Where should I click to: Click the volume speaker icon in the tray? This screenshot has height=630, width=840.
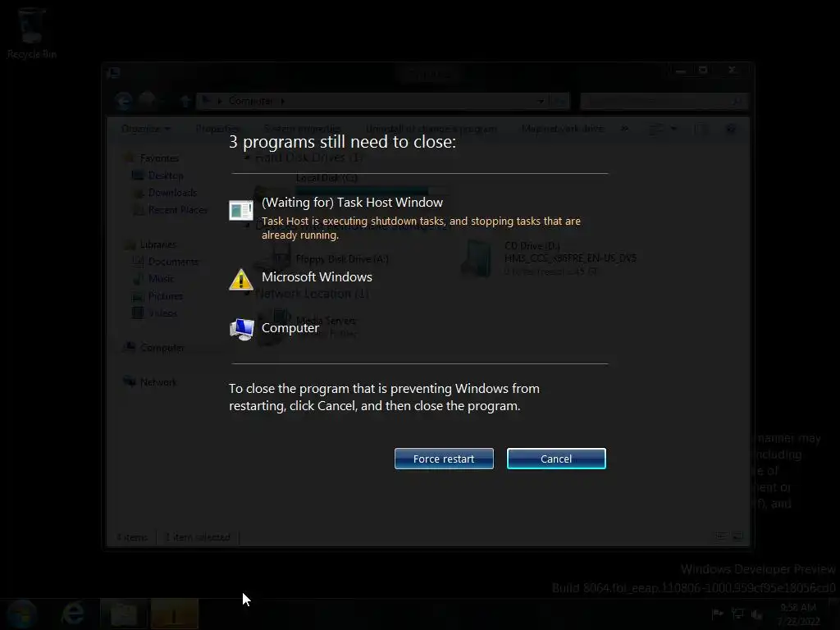point(756,614)
